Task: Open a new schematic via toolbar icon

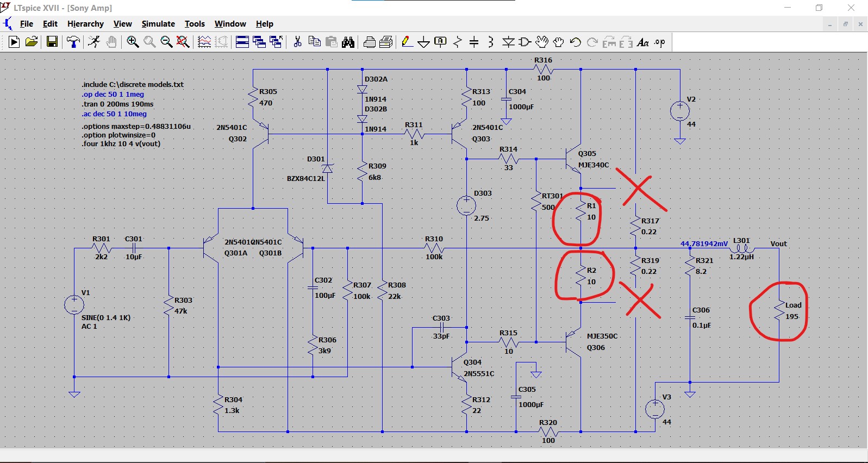Action: tap(14, 42)
